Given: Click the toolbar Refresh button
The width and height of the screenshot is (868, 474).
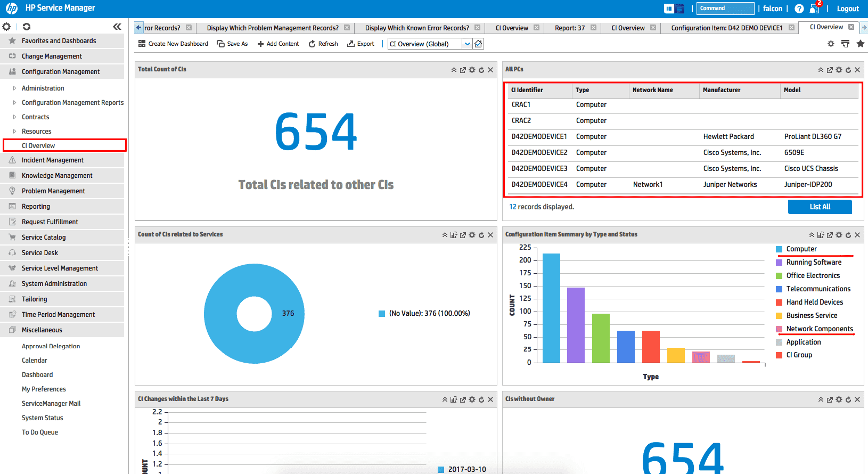Looking at the screenshot, I should pyautogui.click(x=323, y=44).
